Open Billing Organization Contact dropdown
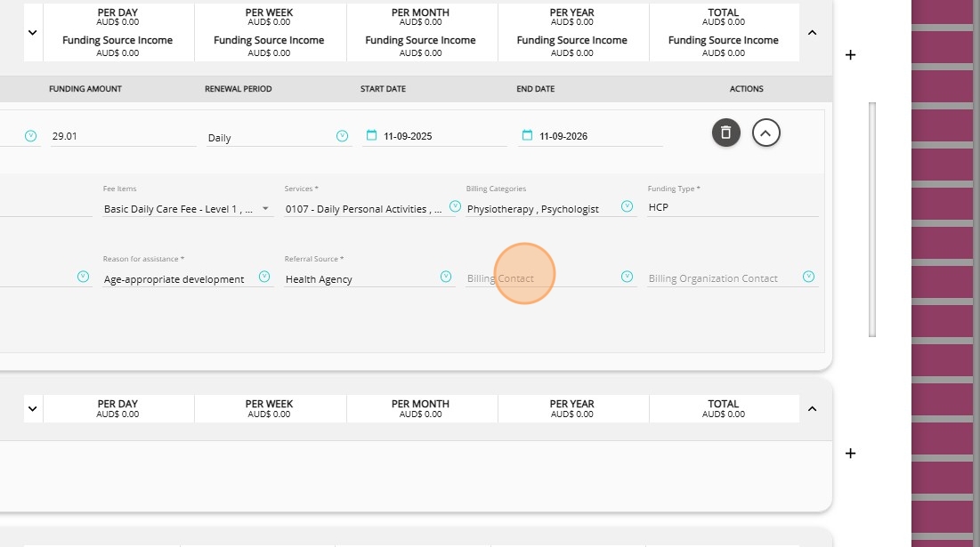 pos(808,277)
